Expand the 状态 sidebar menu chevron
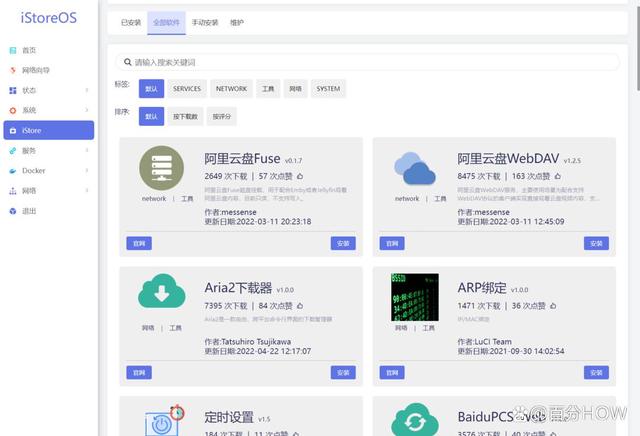Screen dimensions: 640x436 87,90
